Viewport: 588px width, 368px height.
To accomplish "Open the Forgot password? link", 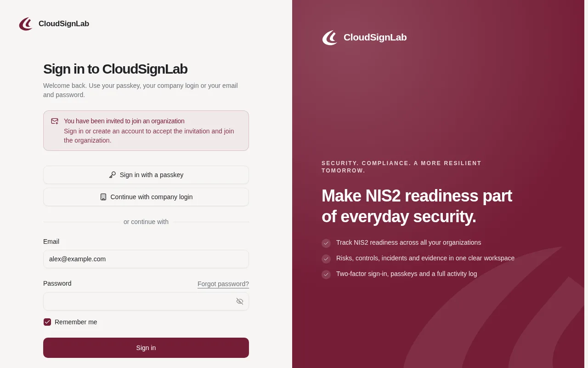I will (x=223, y=284).
